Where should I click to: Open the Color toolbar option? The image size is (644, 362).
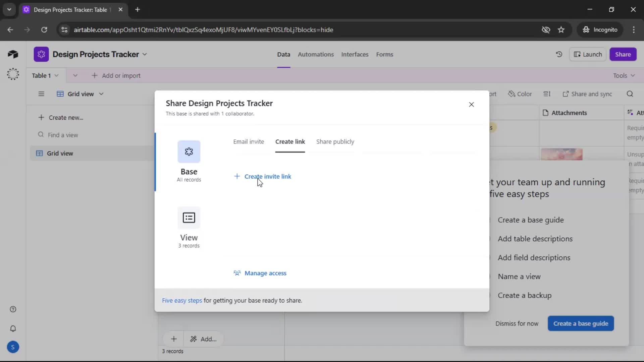tap(520, 94)
